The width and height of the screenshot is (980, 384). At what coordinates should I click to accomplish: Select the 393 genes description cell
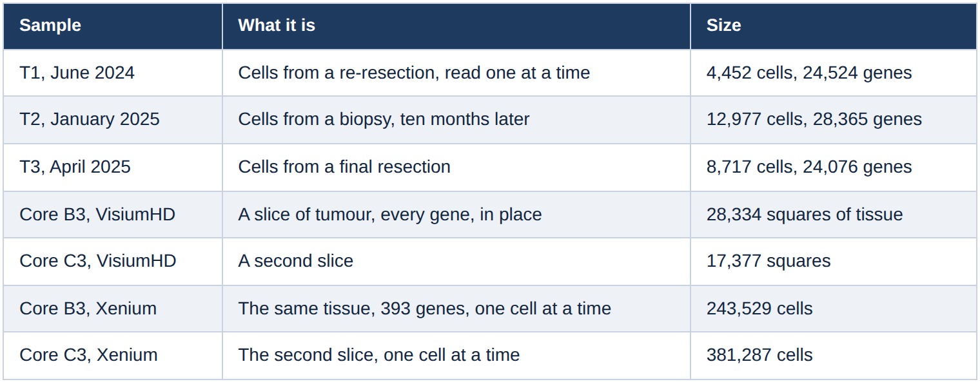[x=456, y=309]
